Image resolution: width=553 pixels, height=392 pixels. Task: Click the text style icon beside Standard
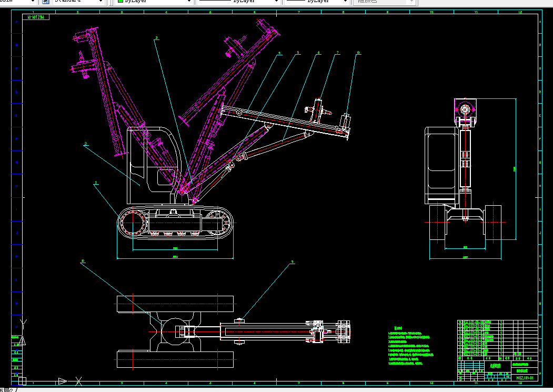pyautogui.click(x=45, y=2)
